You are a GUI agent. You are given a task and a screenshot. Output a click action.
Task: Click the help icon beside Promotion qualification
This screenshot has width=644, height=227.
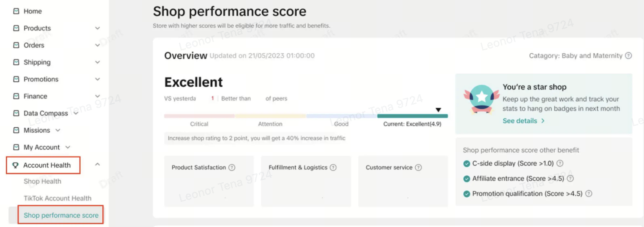(589, 194)
